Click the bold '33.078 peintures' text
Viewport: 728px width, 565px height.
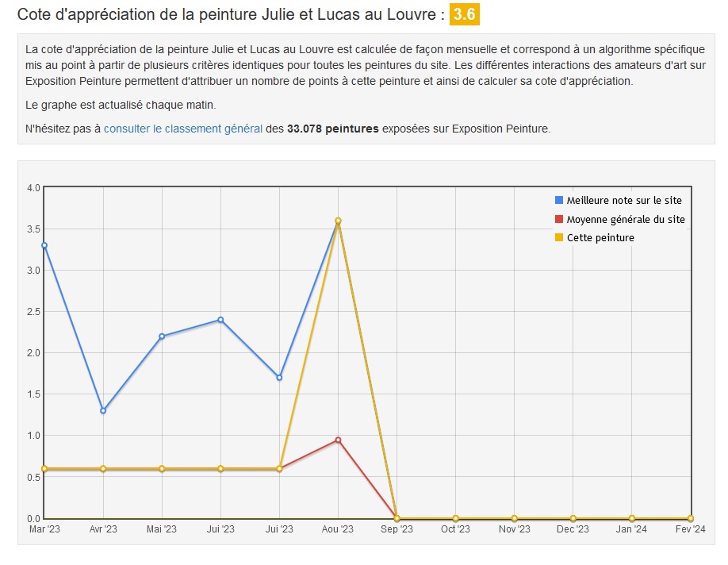point(332,128)
